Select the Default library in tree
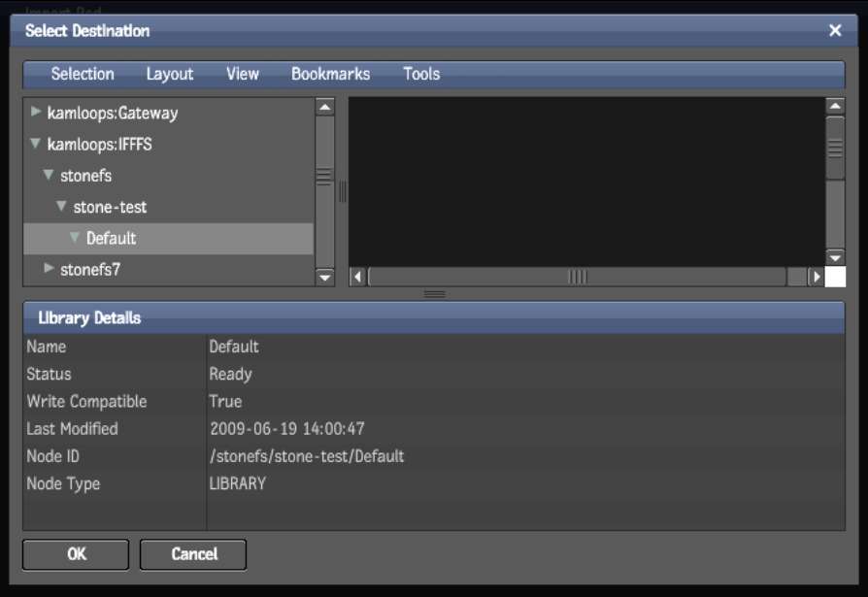Screen dimensions: 868x597 pos(111,238)
